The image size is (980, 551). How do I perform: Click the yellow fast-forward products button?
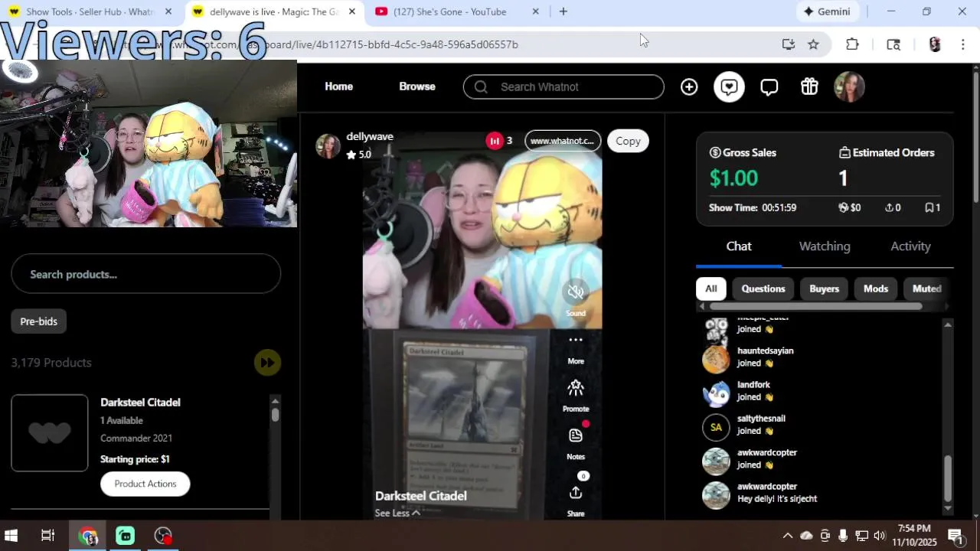[x=267, y=363]
